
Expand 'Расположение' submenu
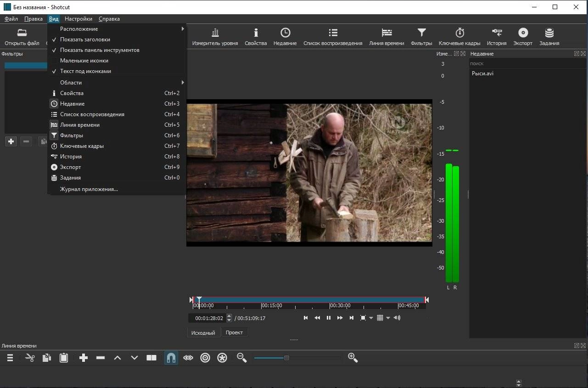point(117,29)
